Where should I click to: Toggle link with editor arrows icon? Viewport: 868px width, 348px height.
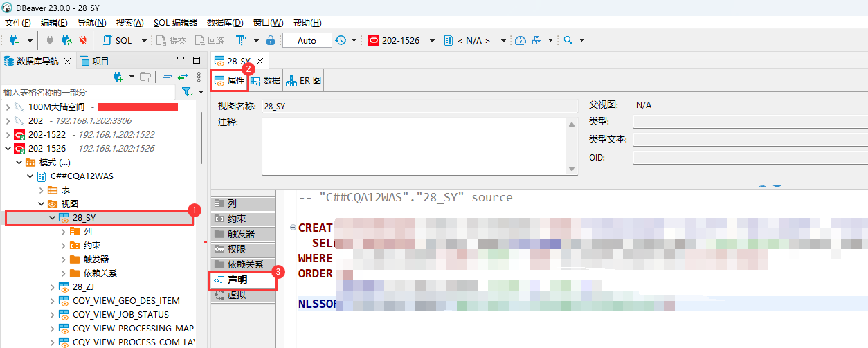183,77
